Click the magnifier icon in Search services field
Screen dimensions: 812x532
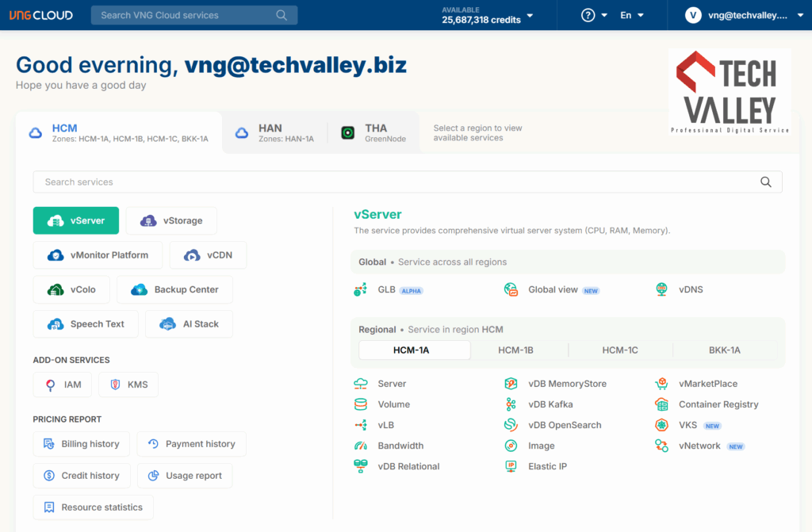click(x=765, y=182)
